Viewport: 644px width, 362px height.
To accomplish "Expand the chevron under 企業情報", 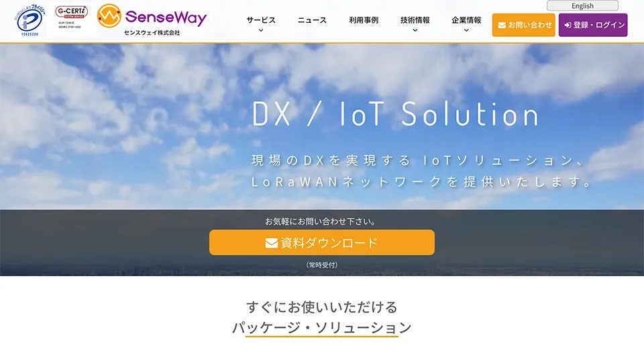I will (x=466, y=30).
